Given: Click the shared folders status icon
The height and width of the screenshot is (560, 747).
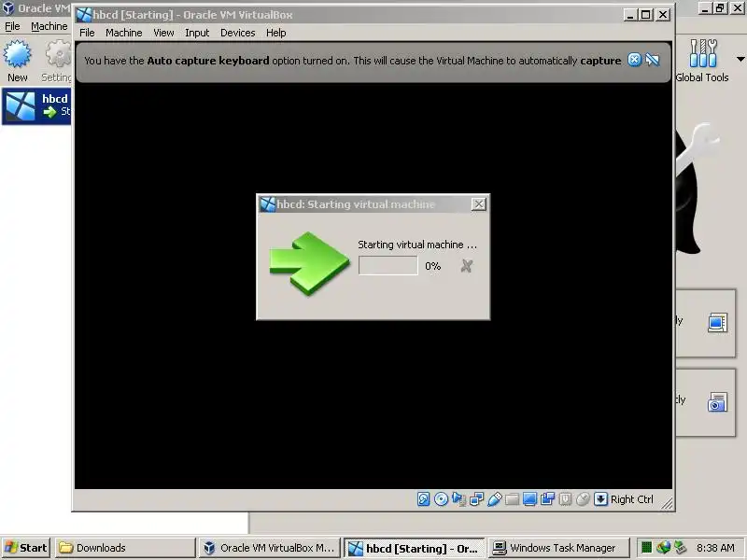Looking at the screenshot, I should click(512, 499).
